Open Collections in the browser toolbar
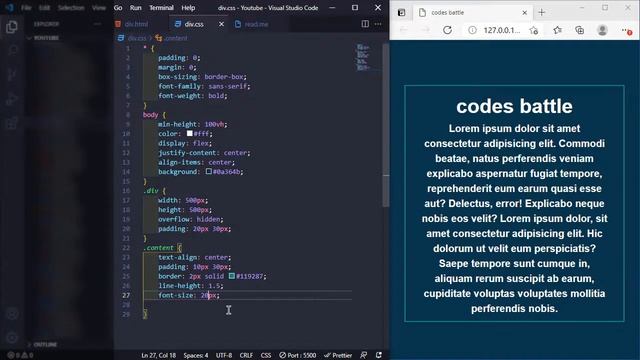640x360 pixels. [x=580, y=30]
